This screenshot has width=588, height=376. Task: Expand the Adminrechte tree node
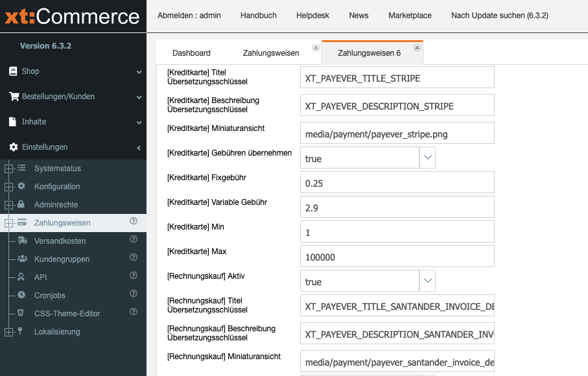click(x=8, y=205)
